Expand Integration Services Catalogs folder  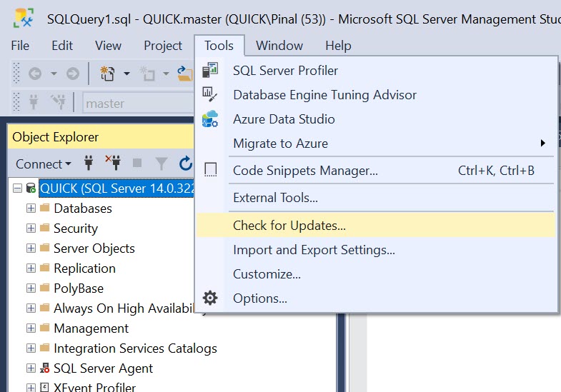coord(31,348)
